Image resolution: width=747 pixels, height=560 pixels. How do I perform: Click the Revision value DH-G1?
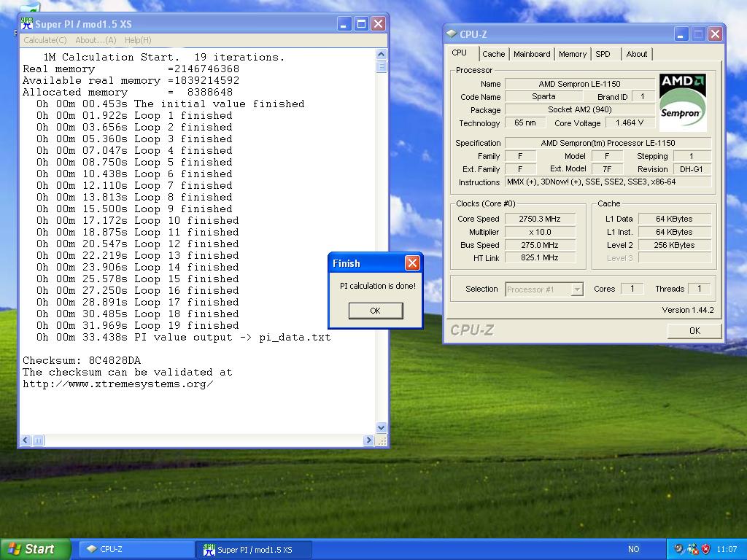[x=692, y=169]
